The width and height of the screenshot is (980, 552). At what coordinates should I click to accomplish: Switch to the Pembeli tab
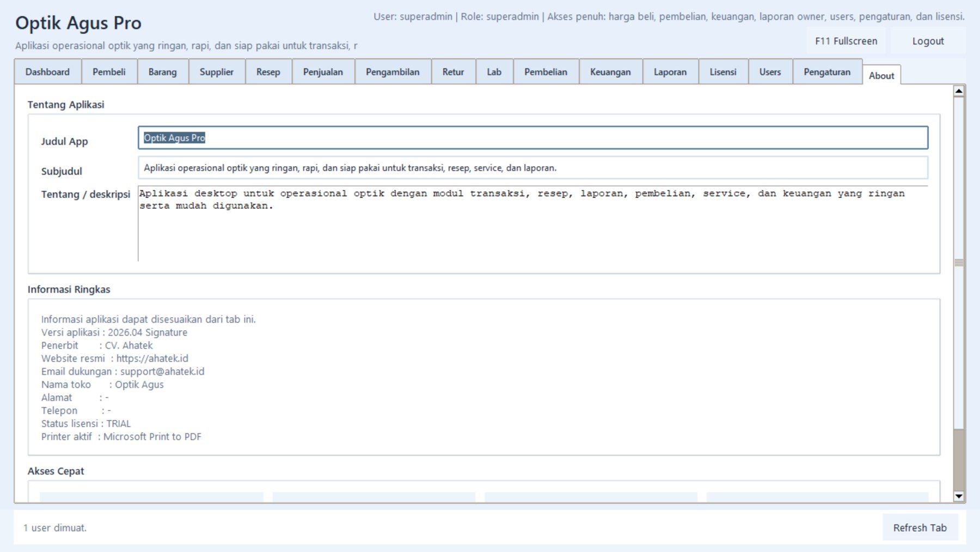[x=109, y=72]
